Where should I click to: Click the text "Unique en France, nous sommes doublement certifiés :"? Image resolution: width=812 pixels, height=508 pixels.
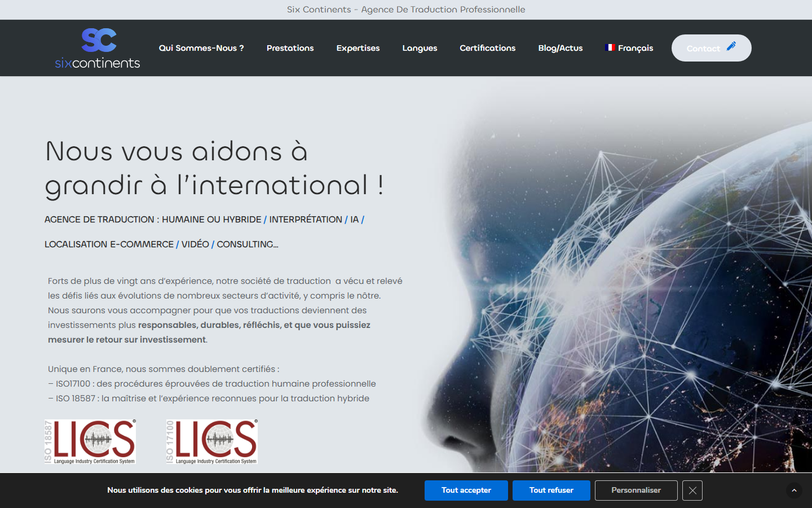click(x=164, y=369)
